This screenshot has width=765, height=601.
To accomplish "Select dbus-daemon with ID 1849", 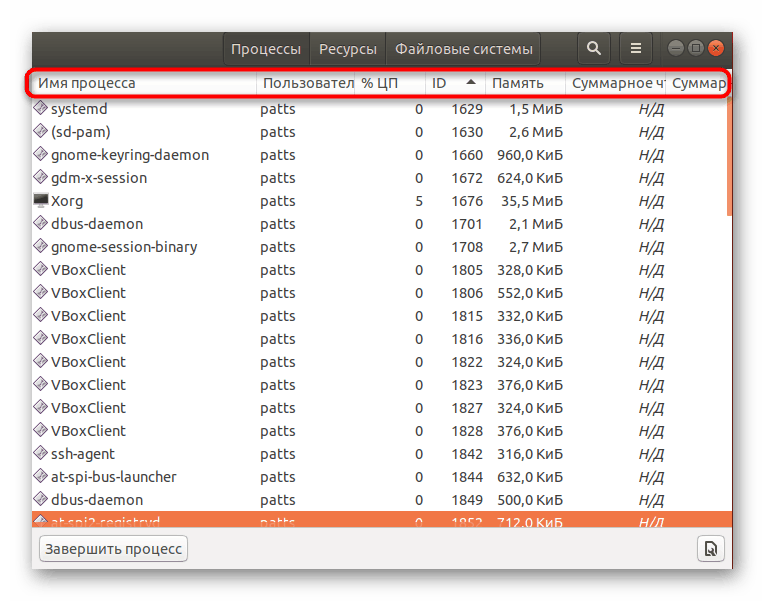I will 380,500.
